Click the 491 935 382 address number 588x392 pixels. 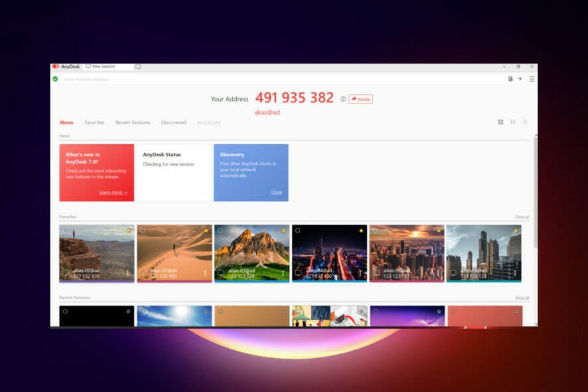(295, 98)
